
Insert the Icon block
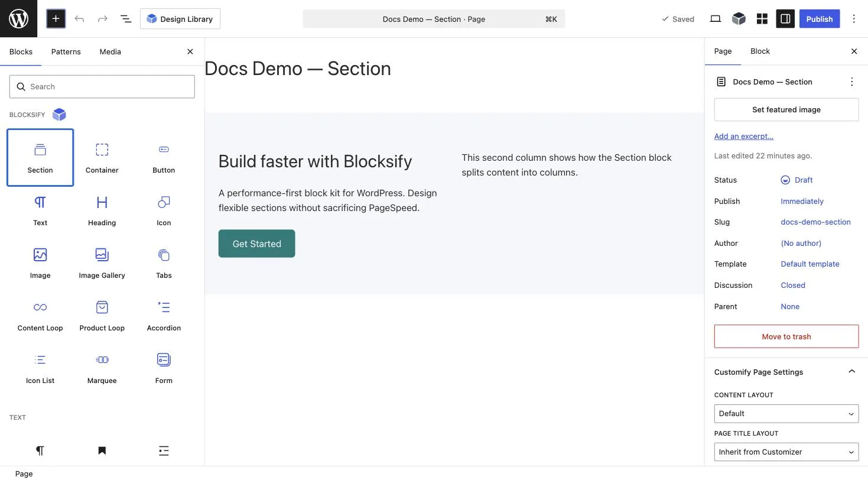tap(164, 210)
